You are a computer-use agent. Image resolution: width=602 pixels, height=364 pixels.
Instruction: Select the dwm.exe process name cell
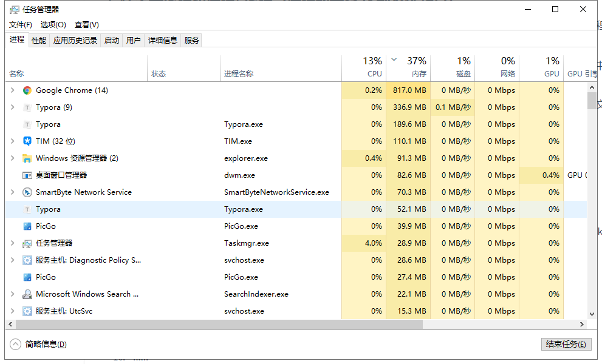239,175
